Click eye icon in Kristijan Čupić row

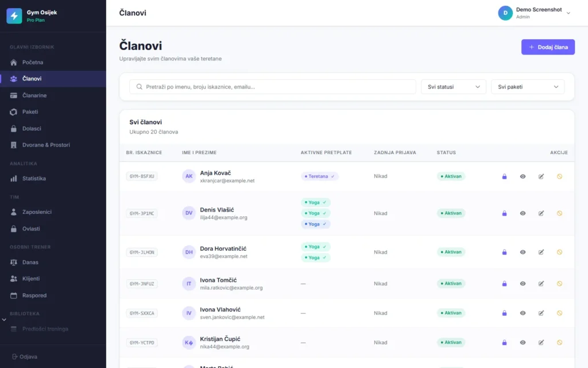[523, 343]
